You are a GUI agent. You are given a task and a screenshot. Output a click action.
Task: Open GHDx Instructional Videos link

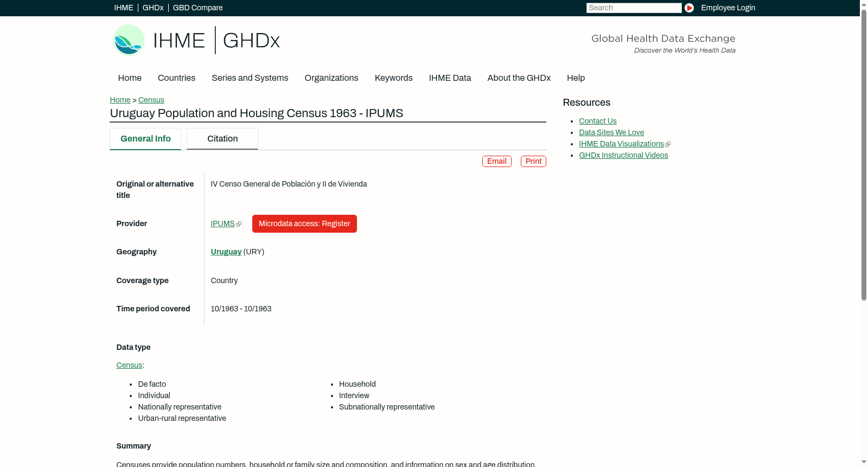pos(623,155)
